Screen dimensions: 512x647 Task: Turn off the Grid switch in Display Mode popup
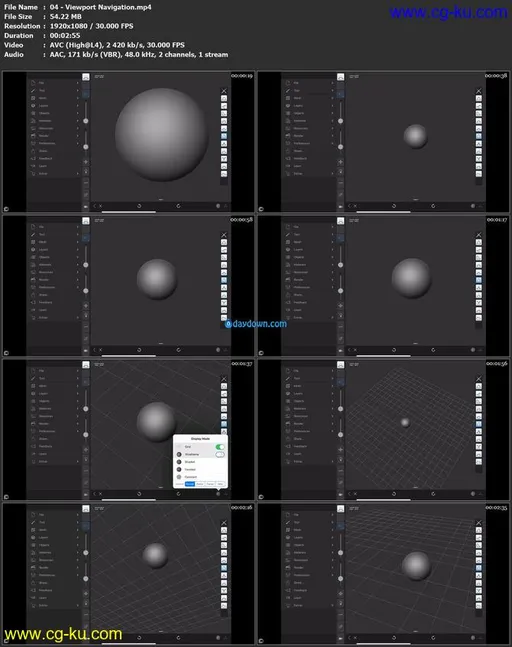220,447
